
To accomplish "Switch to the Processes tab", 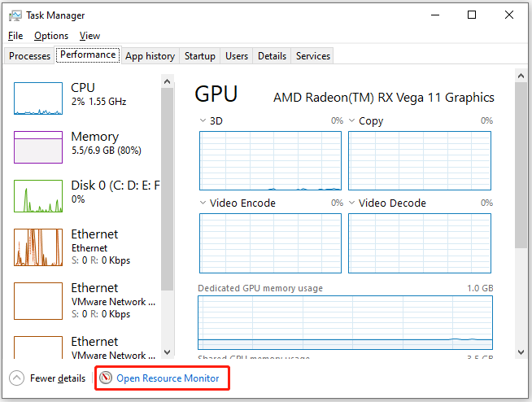I will click(x=29, y=55).
